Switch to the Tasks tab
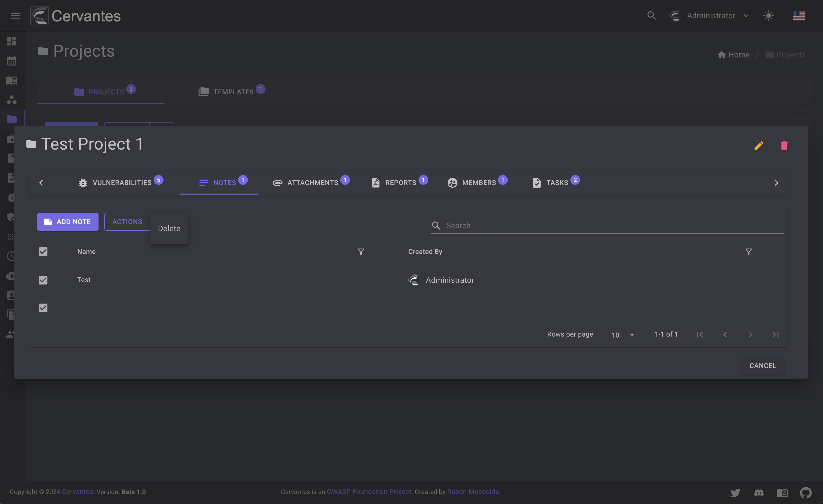The width and height of the screenshot is (823, 504). (x=556, y=182)
